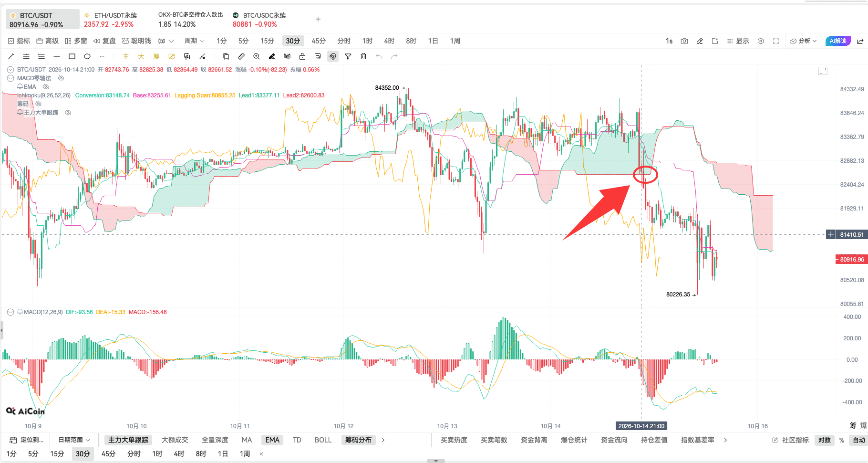Switch to the ETH/USDT永续 tab
The image size is (868, 463).
(111, 20)
